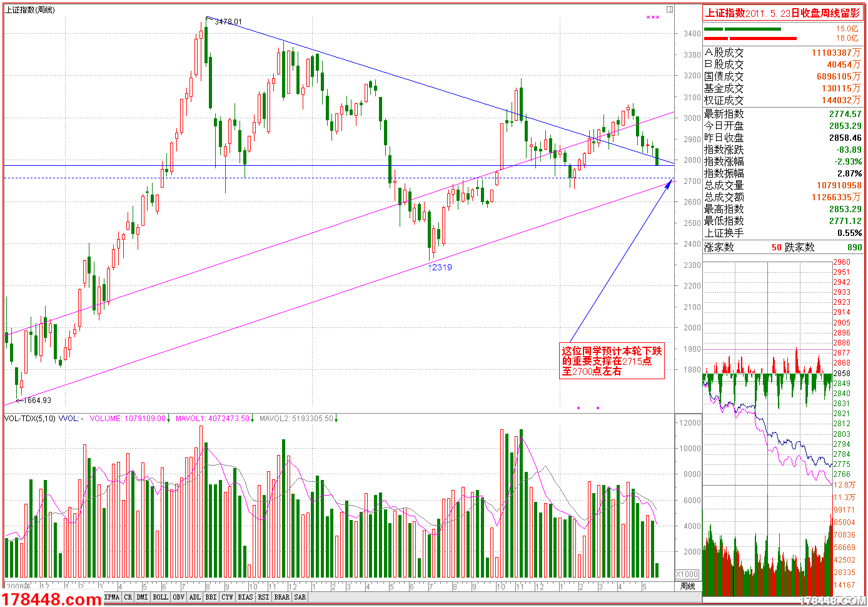The image size is (868, 607).
Task: Click the 最低指数 value 2771.12
Action: (x=845, y=221)
